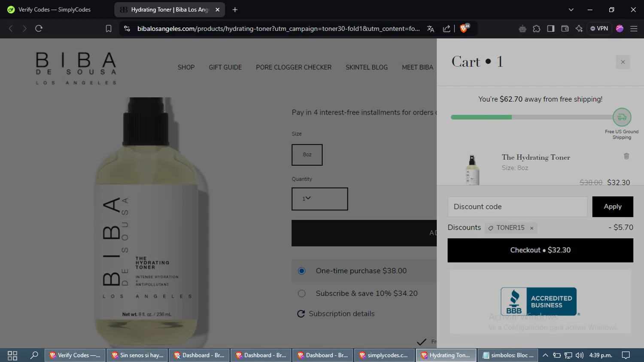The image size is (644, 362).
Task: Open the tab search dropdown arrow
Action: point(571,9)
